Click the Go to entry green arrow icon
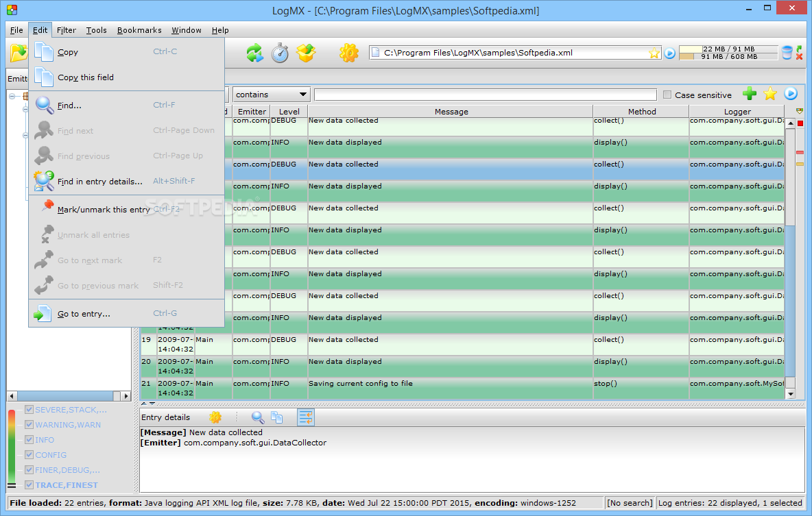This screenshot has width=812, height=516. (x=43, y=314)
